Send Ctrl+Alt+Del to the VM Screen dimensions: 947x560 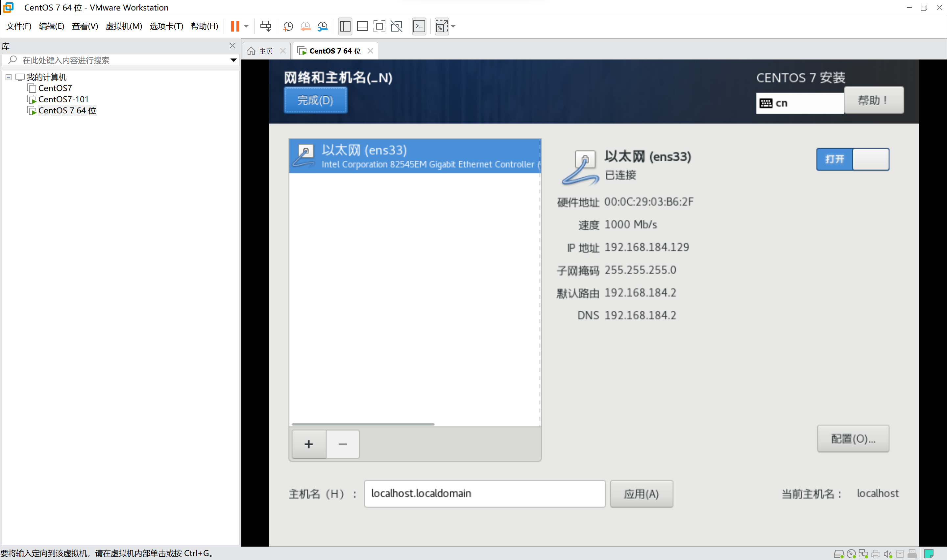tap(265, 26)
